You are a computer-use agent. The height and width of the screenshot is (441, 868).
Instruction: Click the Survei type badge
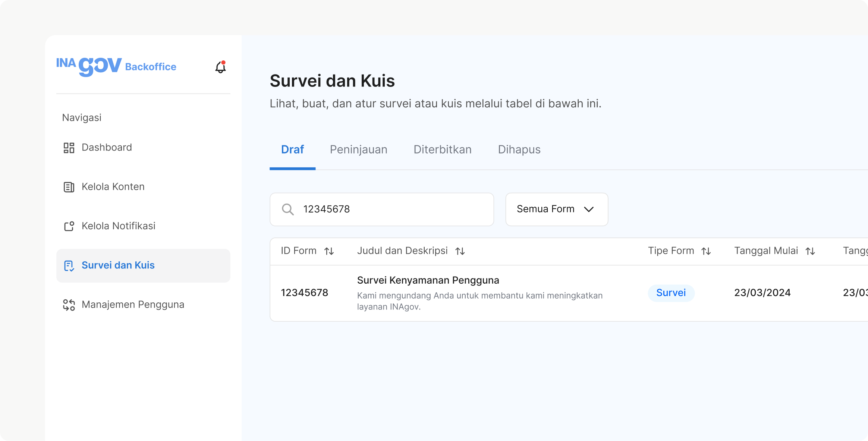671,293
